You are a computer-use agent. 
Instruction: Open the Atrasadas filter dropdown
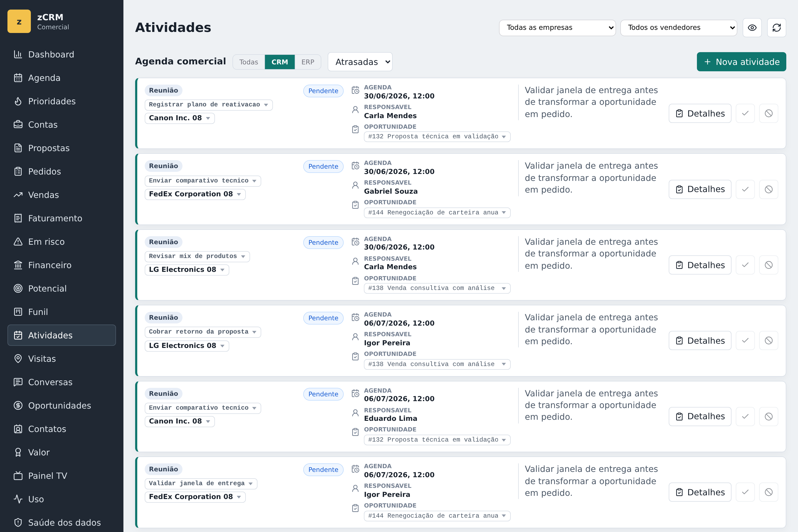coord(360,62)
